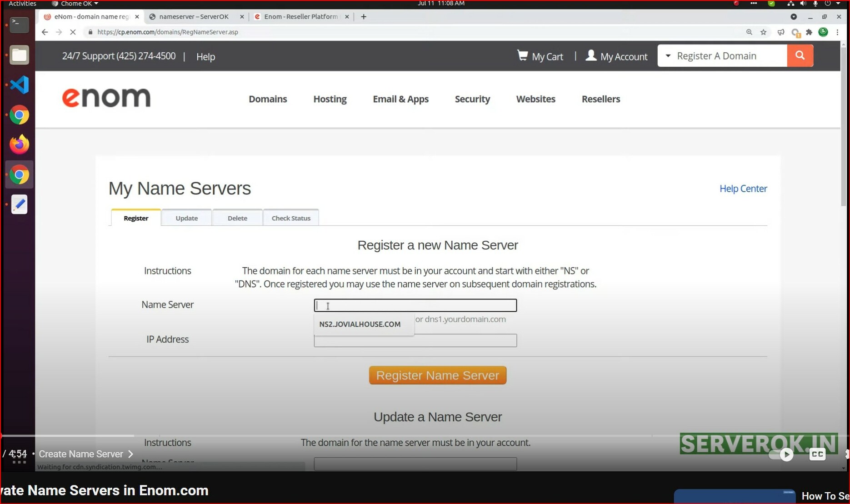Open system status menu arrow
The height and width of the screenshot is (504, 850).
pyautogui.click(x=838, y=4)
